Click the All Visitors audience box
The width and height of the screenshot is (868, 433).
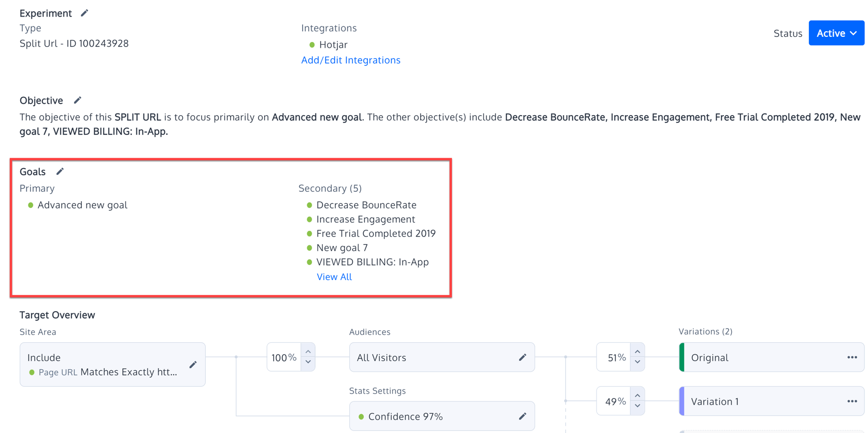click(x=442, y=357)
